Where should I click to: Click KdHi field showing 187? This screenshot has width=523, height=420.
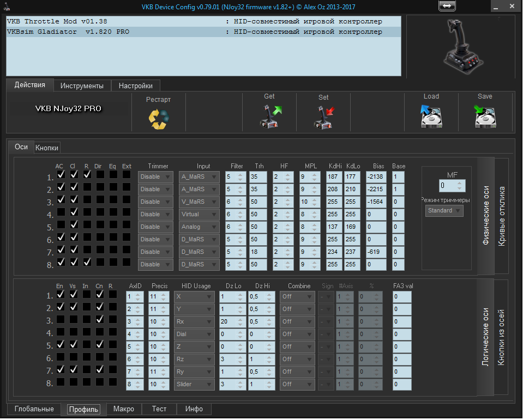(334, 177)
